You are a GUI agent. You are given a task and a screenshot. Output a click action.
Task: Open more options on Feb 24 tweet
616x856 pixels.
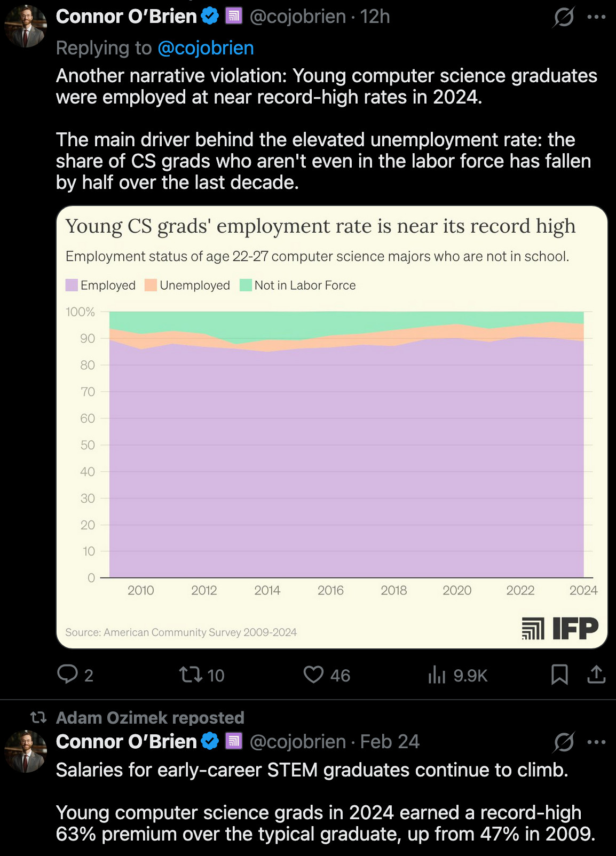(596, 742)
